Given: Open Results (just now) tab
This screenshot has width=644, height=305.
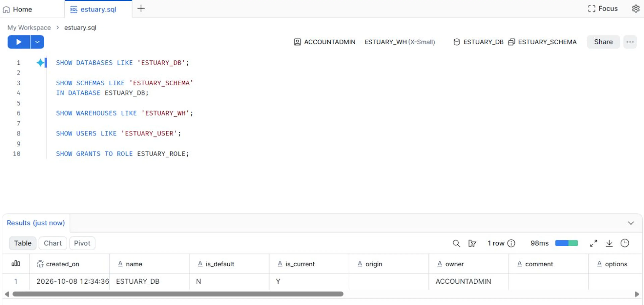Looking at the screenshot, I should coord(36,223).
